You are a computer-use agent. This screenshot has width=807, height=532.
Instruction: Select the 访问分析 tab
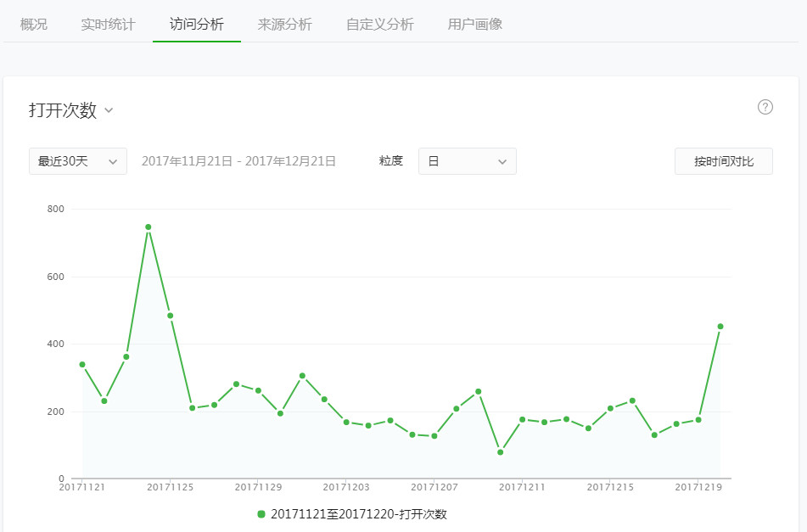pyautogui.click(x=197, y=24)
